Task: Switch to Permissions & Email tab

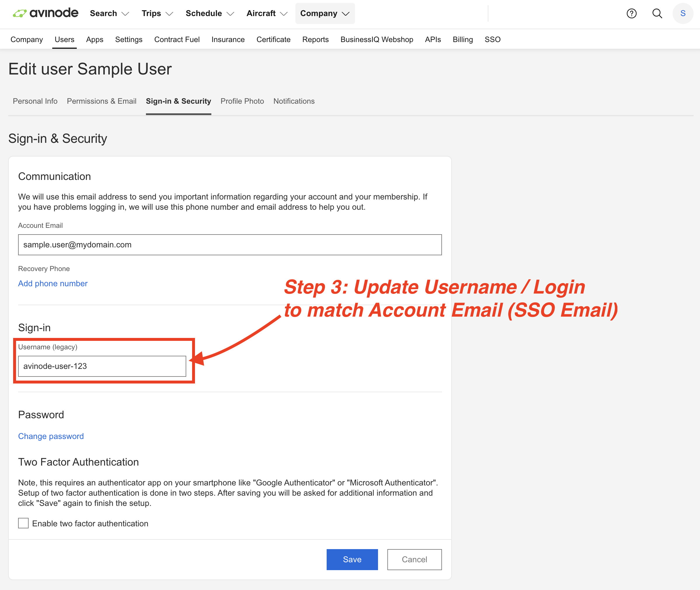Action: pyautogui.click(x=102, y=101)
